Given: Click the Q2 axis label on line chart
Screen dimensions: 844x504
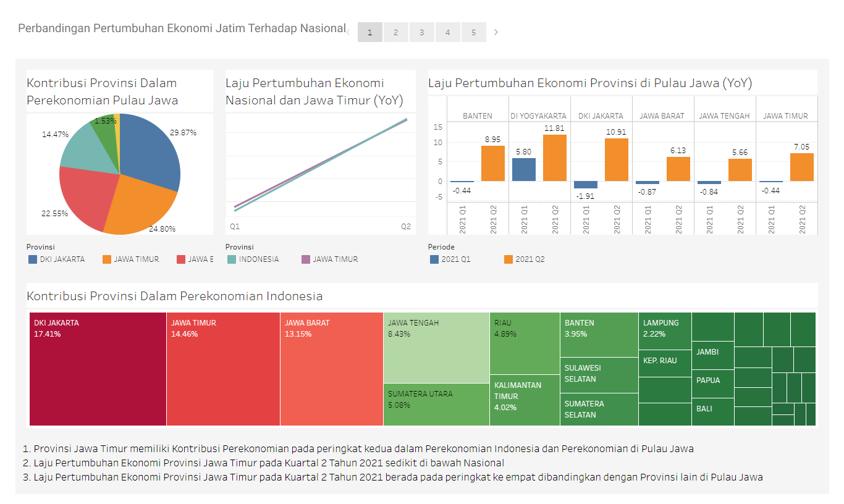Looking at the screenshot, I should tap(406, 227).
